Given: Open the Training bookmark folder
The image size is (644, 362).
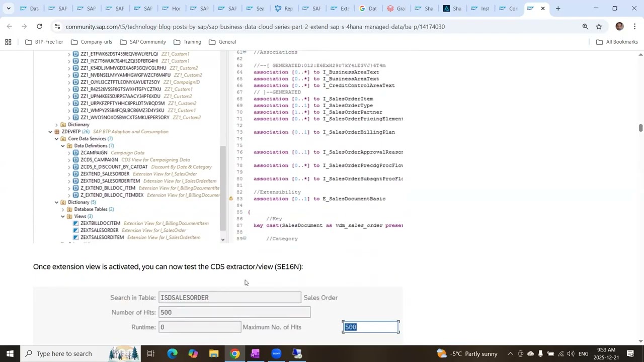Looking at the screenshot, I should click(187, 42).
